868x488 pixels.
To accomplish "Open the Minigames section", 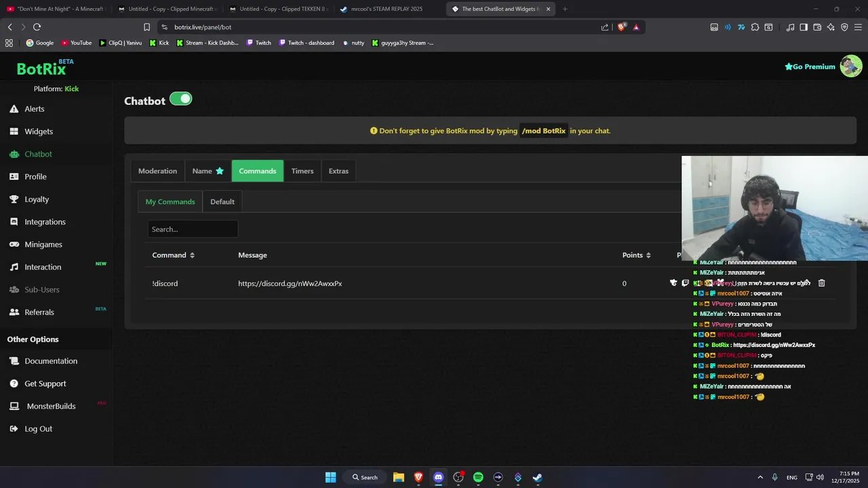I will (x=43, y=244).
